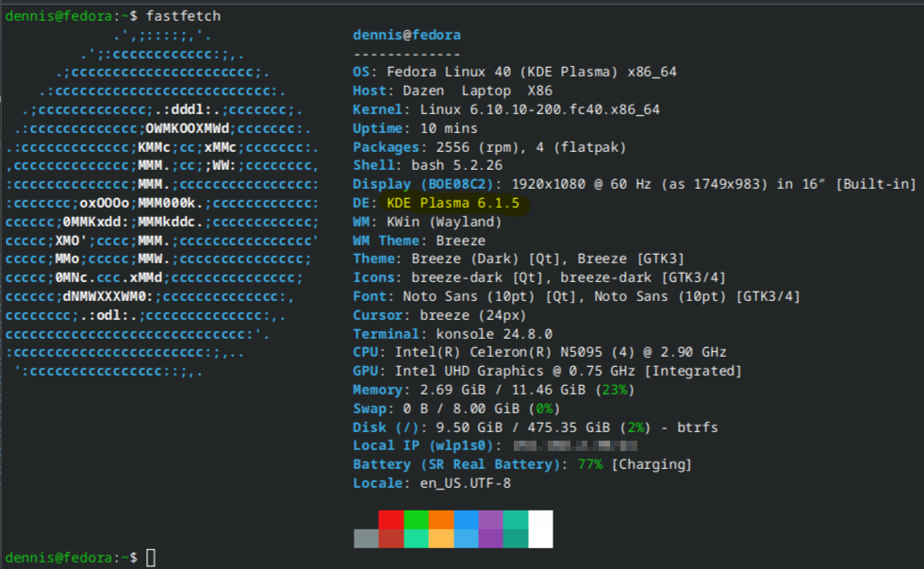
Task: Click the white color swatch
Action: pyautogui.click(x=541, y=528)
